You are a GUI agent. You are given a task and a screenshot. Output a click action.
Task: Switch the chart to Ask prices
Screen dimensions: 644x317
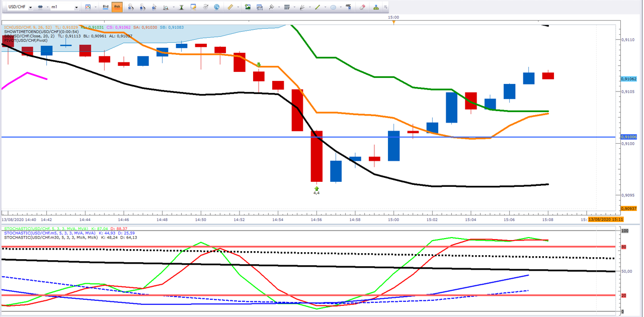117,7
